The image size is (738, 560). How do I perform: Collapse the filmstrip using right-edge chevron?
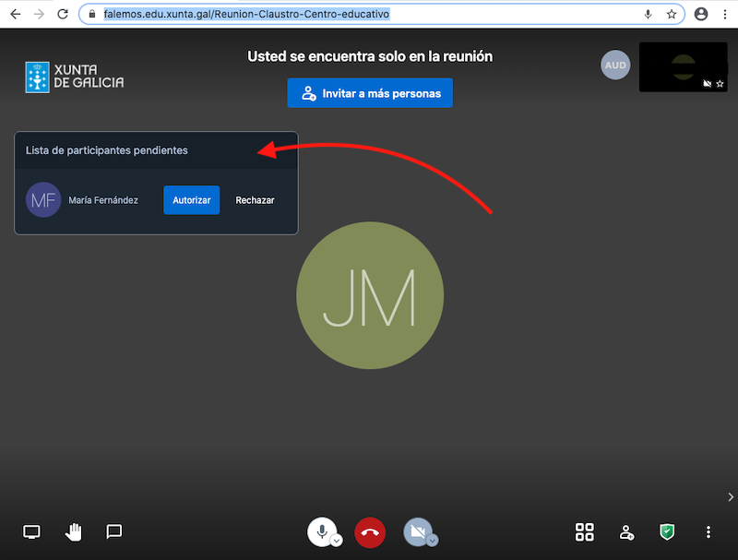tap(731, 497)
